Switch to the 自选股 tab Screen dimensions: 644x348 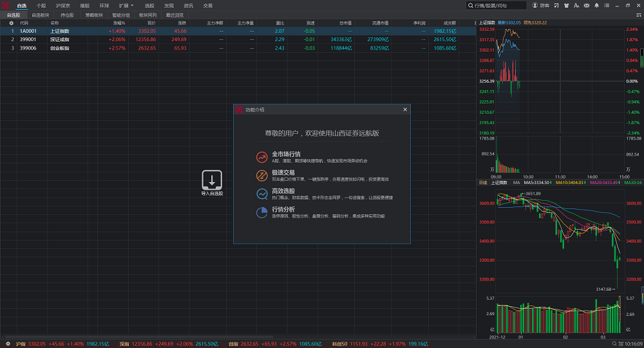[x=14, y=15]
